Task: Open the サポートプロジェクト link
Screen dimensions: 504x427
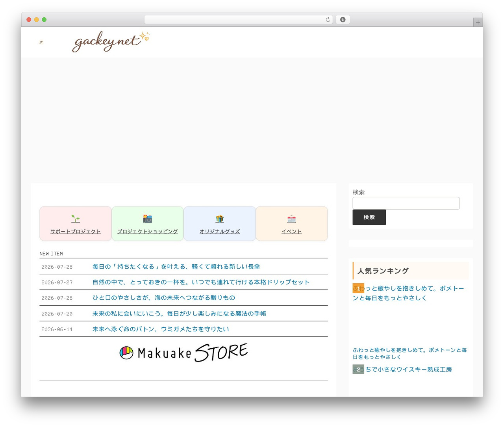Action: [x=76, y=232]
